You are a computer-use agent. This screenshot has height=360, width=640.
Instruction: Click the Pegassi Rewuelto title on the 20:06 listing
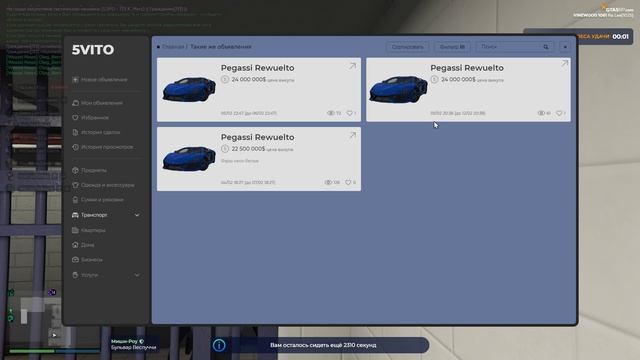point(467,68)
